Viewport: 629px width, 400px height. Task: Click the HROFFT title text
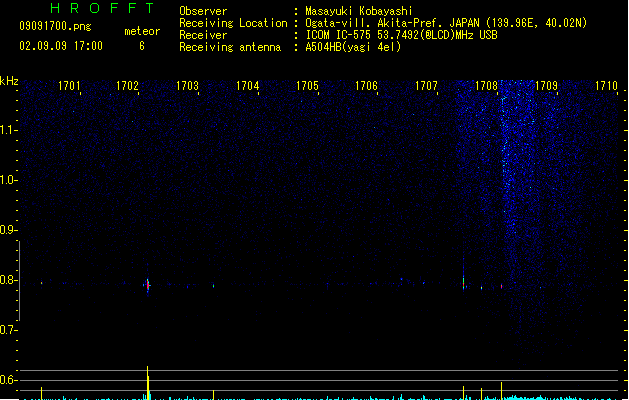[103, 8]
